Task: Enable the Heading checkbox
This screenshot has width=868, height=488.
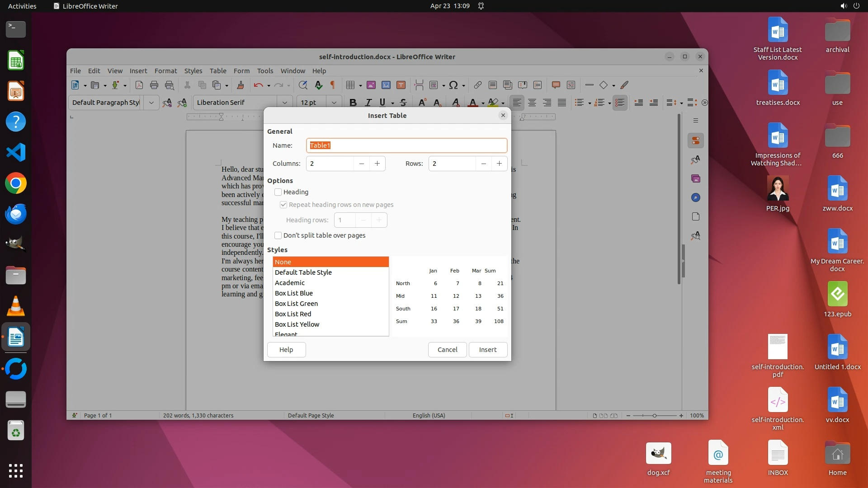Action: click(x=278, y=192)
